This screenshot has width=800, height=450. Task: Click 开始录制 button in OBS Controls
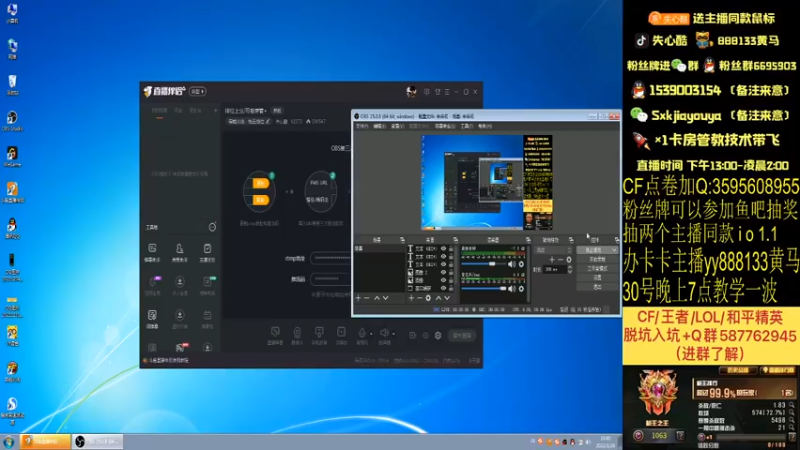[597, 259]
